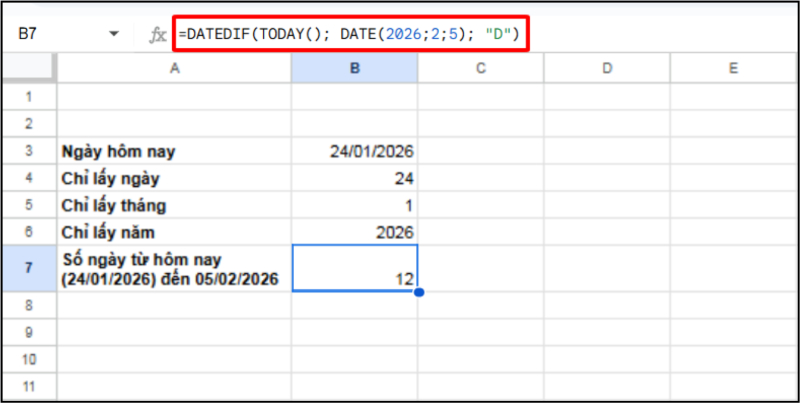800x403 pixels.
Task: Click the fx function icon
Action: pyautogui.click(x=157, y=35)
